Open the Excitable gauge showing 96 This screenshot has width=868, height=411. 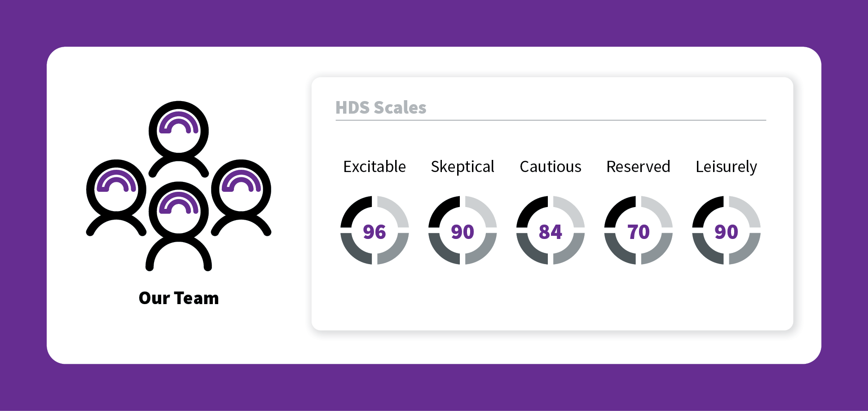(x=375, y=230)
